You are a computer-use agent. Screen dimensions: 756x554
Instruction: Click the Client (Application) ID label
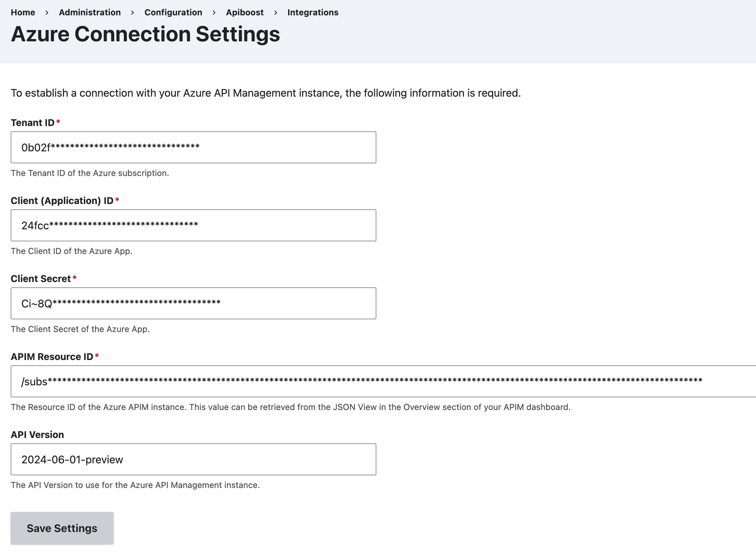62,201
